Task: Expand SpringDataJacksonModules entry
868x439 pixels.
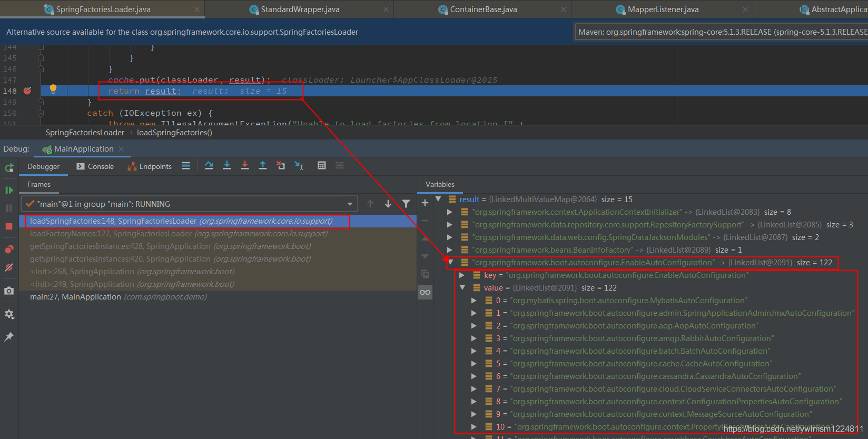Action: [x=449, y=237]
